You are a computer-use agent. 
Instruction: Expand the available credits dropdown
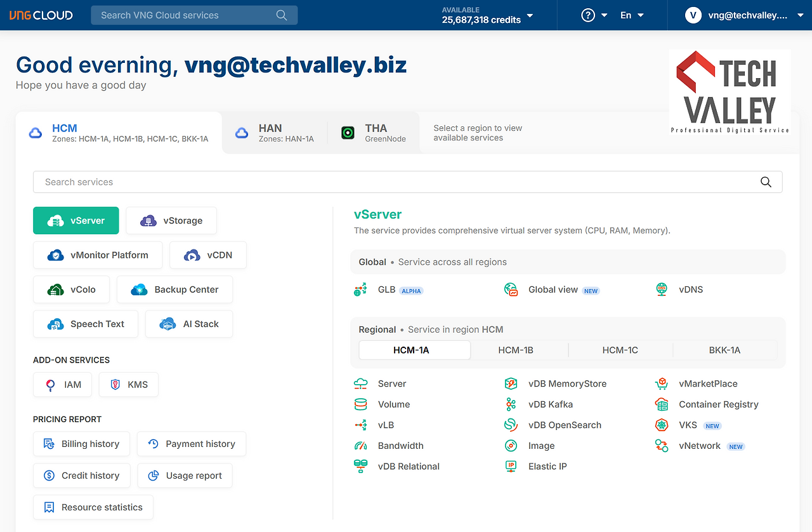(530, 16)
